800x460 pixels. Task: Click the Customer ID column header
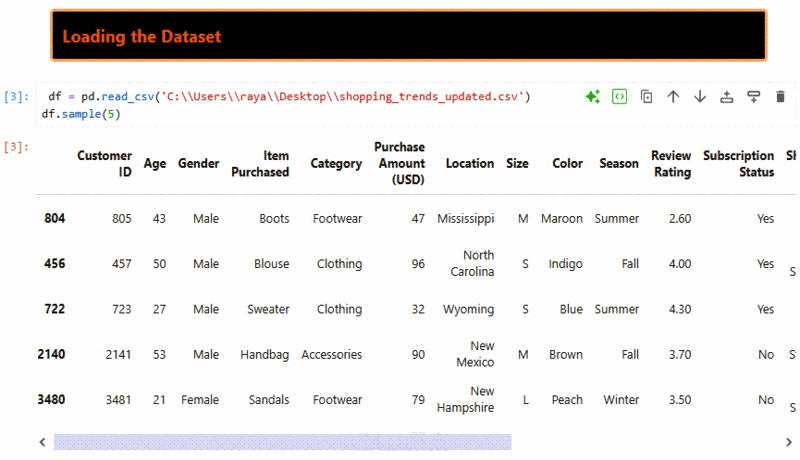click(104, 163)
